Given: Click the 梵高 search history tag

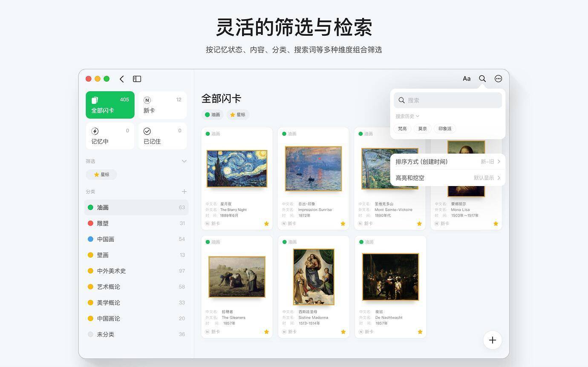Looking at the screenshot, I should [402, 129].
